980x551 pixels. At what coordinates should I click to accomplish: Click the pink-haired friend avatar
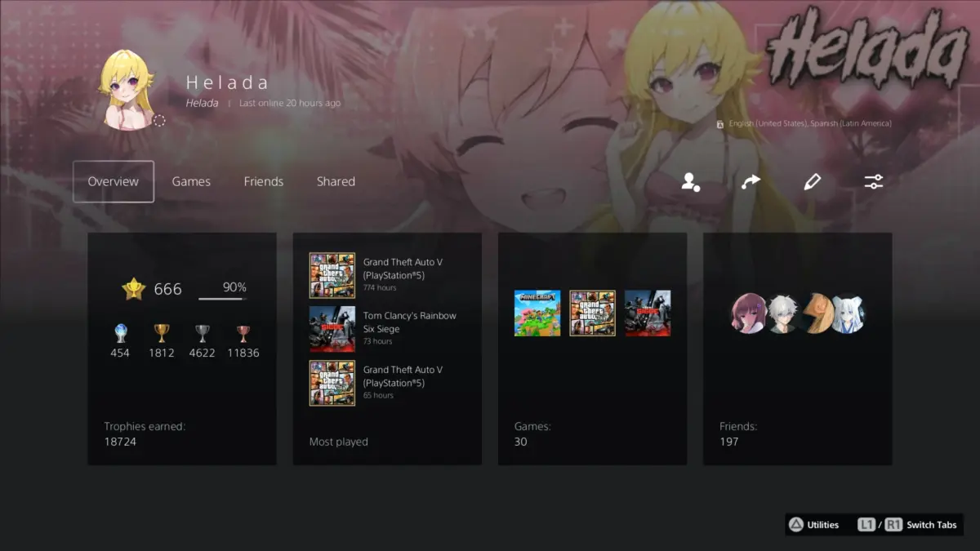(x=748, y=313)
